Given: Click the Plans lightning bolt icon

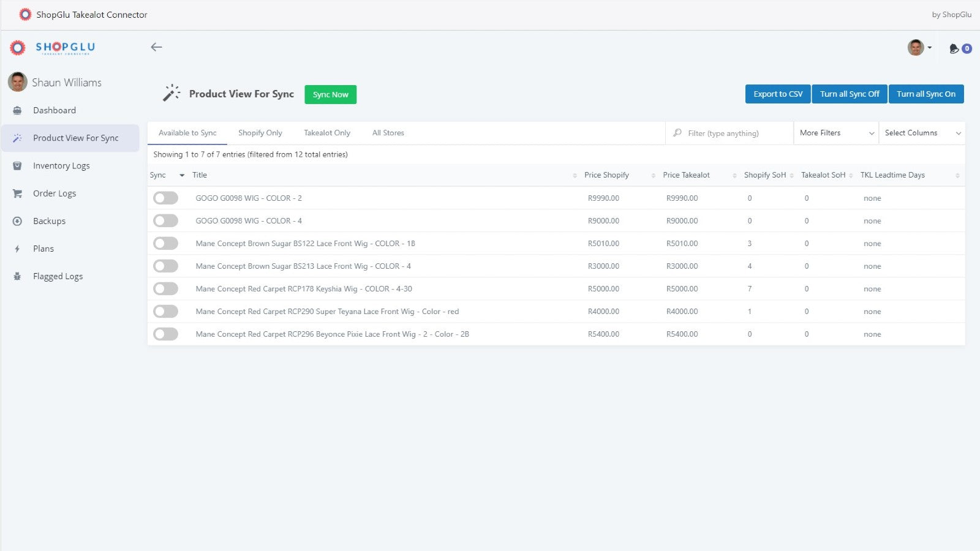Looking at the screenshot, I should (x=17, y=249).
